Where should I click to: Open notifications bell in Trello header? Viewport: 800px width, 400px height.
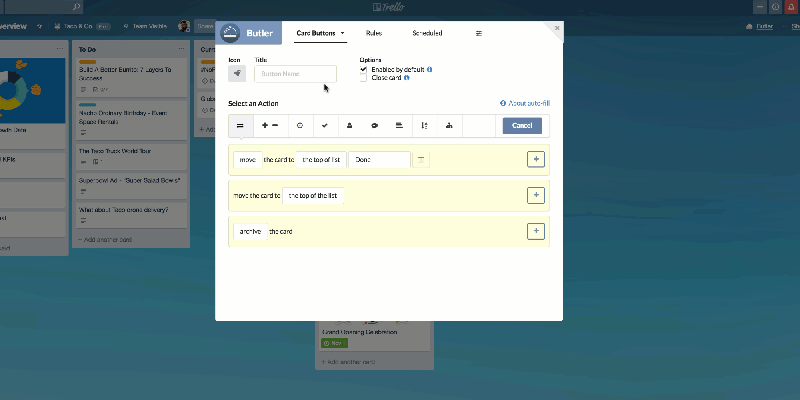(x=793, y=7)
